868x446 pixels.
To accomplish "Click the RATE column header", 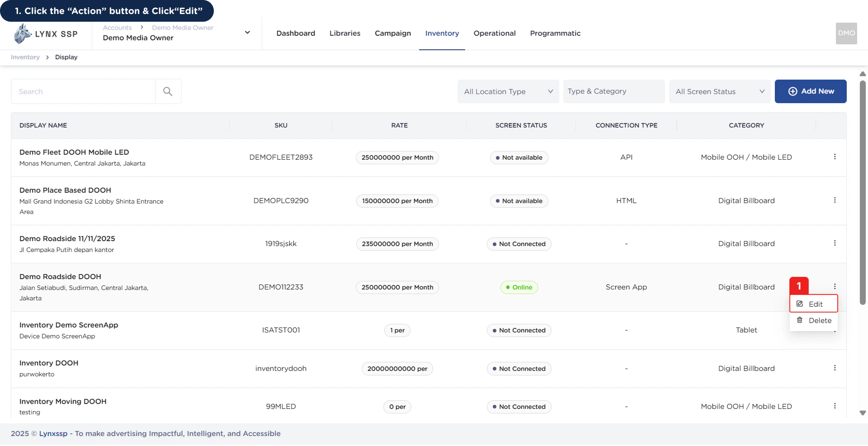I will coord(399,126).
